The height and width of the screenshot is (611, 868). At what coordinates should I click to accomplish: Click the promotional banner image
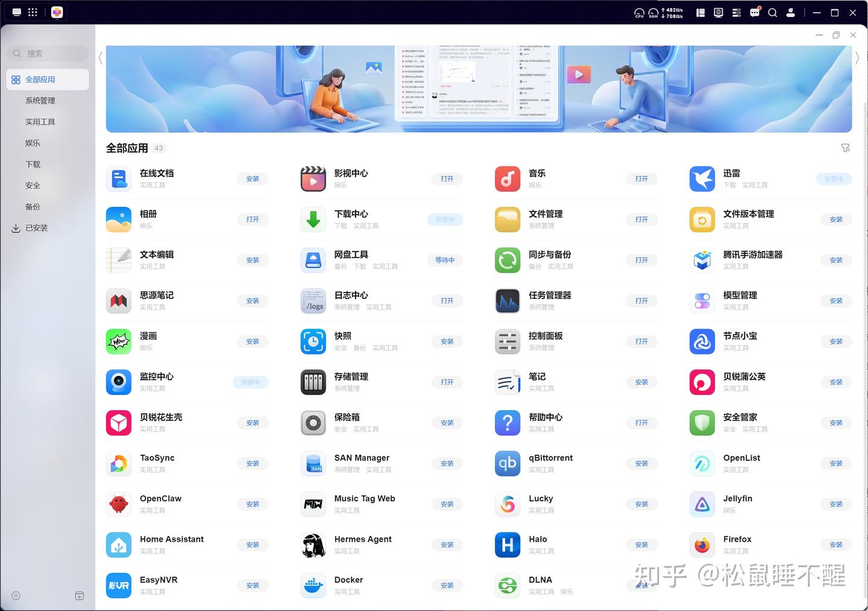coord(479,89)
